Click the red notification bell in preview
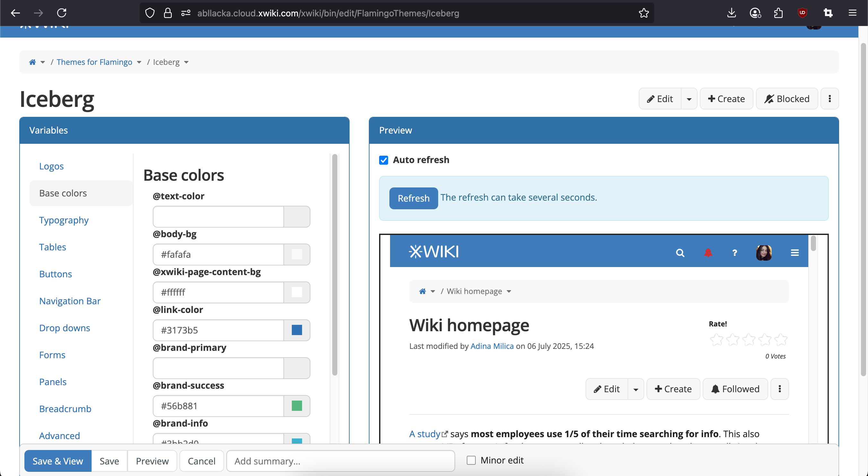This screenshot has height=476, width=868. (x=708, y=253)
